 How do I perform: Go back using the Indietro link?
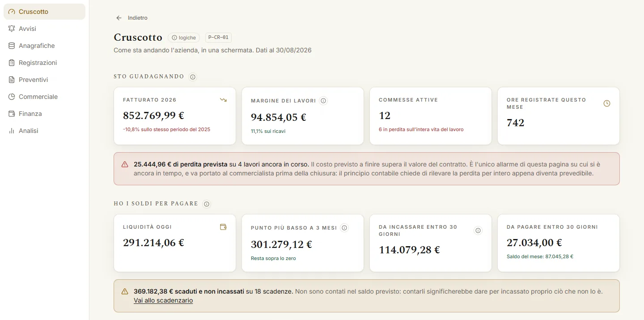(x=131, y=18)
